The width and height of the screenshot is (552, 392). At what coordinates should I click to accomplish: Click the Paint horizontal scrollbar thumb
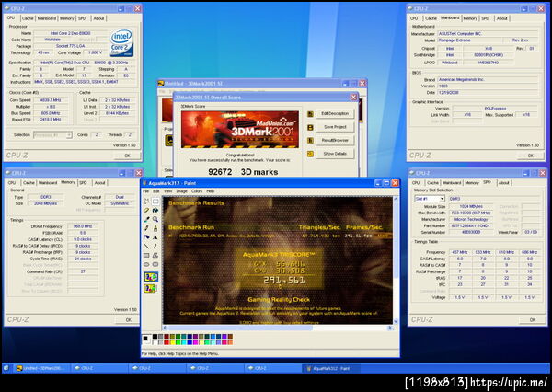240,328
